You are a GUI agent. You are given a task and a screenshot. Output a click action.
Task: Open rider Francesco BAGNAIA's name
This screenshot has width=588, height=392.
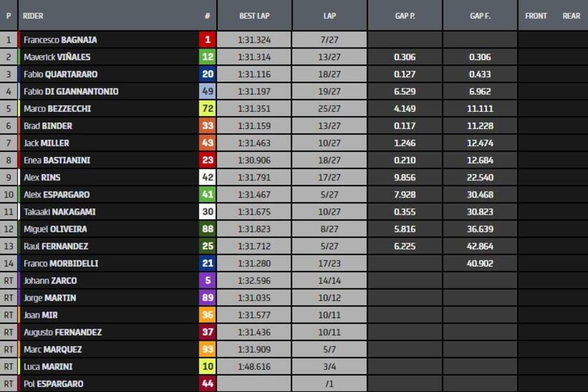coord(60,40)
